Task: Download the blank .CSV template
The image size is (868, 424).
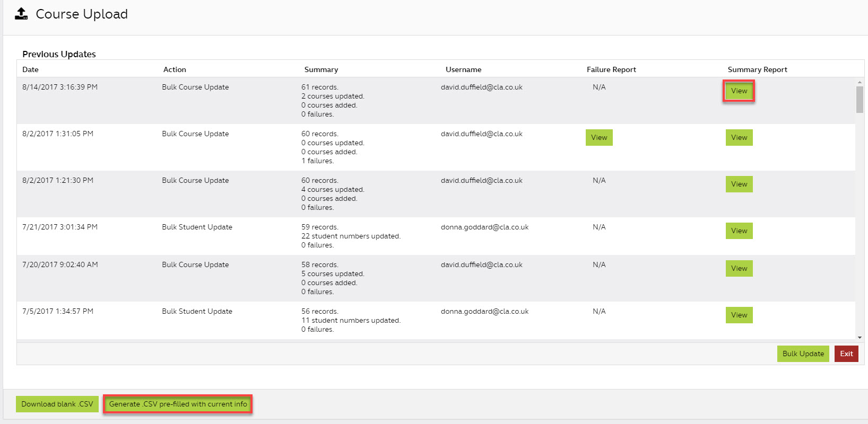Action: (x=57, y=404)
